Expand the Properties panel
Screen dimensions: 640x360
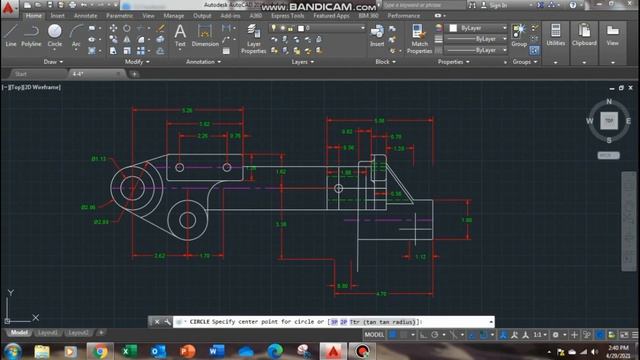pos(453,62)
